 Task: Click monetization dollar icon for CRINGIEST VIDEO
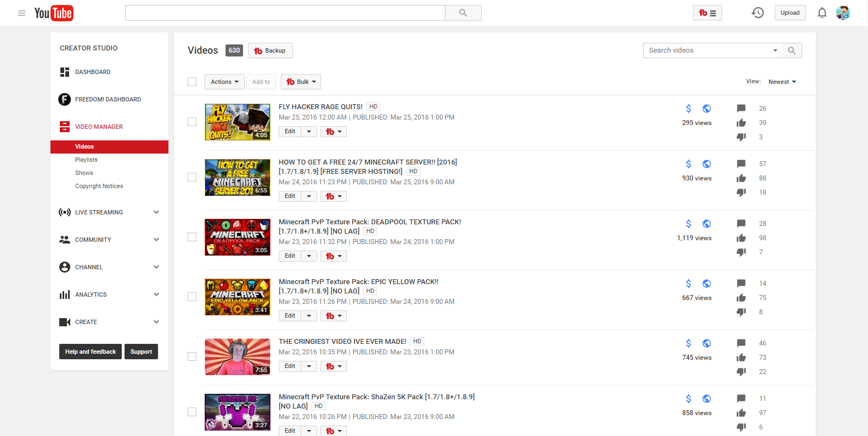[689, 343]
